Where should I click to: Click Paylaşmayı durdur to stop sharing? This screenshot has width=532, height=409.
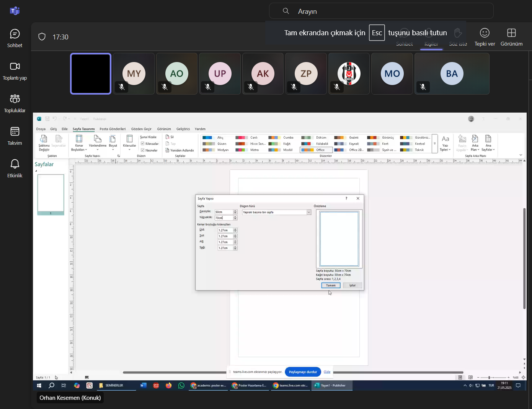[x=303, y=372]
